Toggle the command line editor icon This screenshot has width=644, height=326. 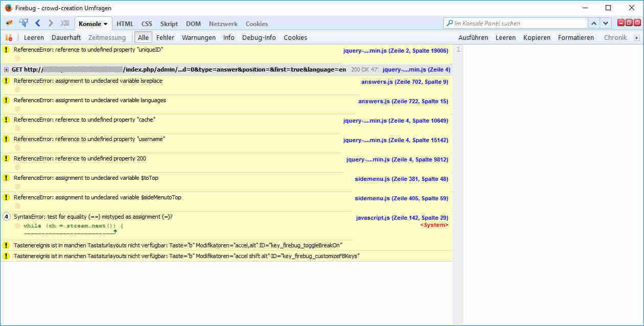65,24
